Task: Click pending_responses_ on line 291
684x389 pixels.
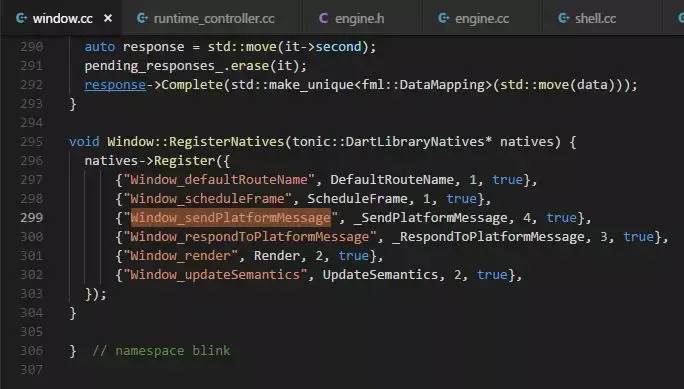Action: coord(154,66)
